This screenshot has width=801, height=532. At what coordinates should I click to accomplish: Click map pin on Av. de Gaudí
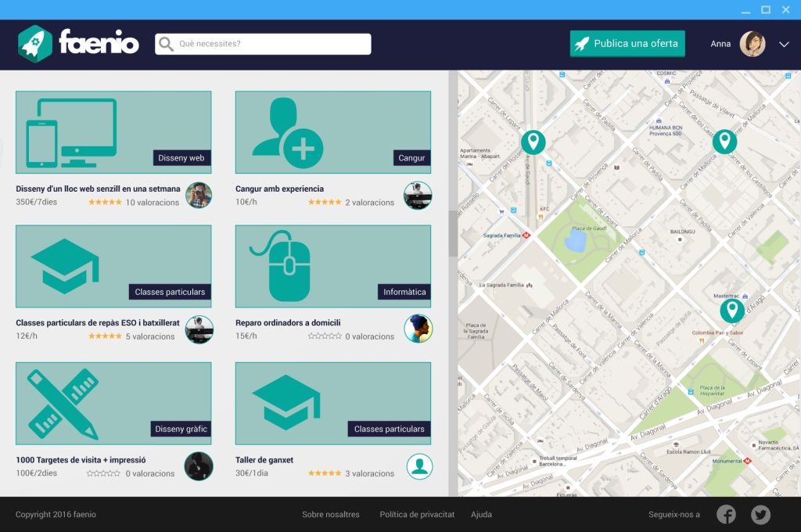point(533,142)
